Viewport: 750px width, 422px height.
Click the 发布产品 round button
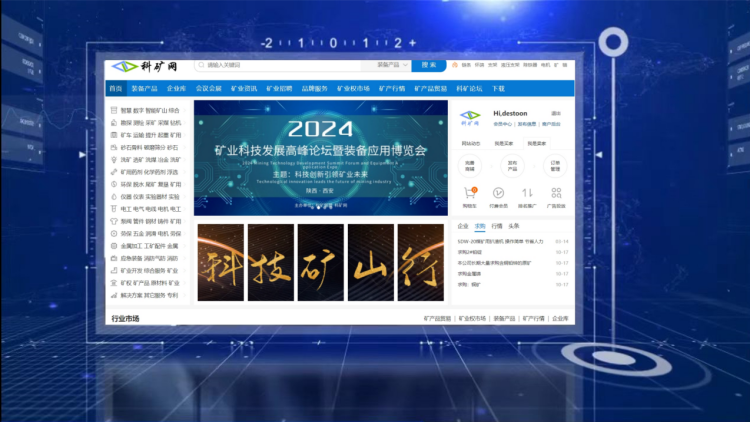[x=513, y=164]
